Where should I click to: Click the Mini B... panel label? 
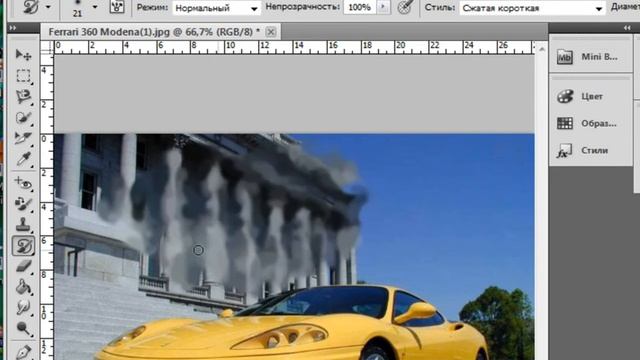tap(599, 57)
